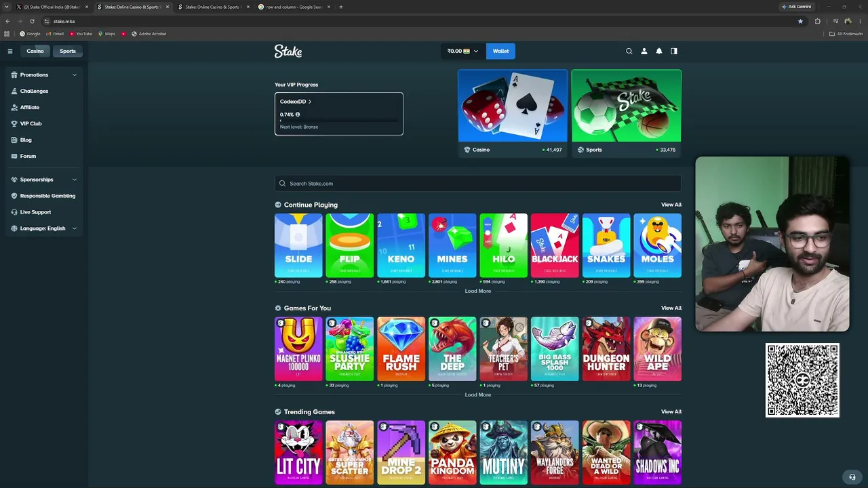Click Load More under Games For You
868x488 pixels.
(478, 395)
